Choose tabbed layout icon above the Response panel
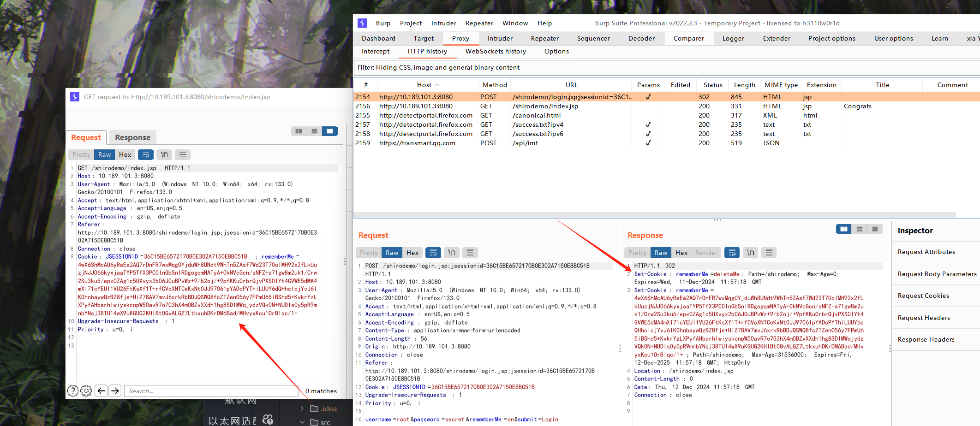 (x=875, y=229)
